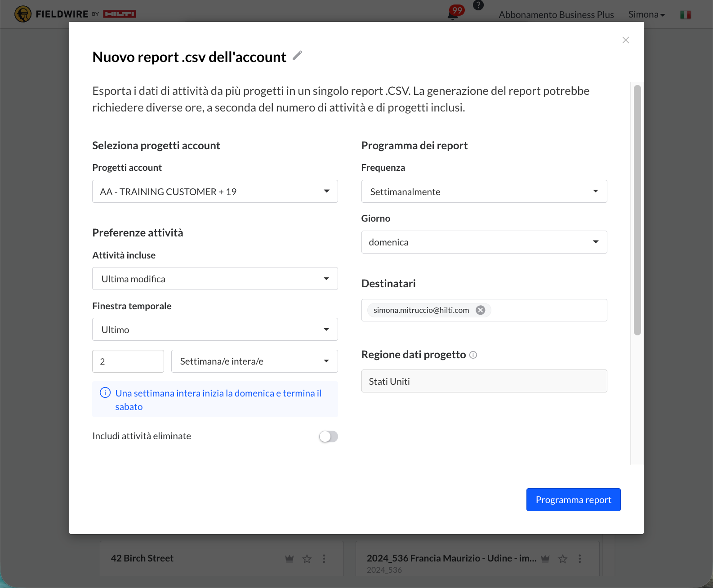Viewport: 713px width, 588px height.
Task: Open the Frequenza dropdown
Action: pyautogui.click(x=484, y=192)
